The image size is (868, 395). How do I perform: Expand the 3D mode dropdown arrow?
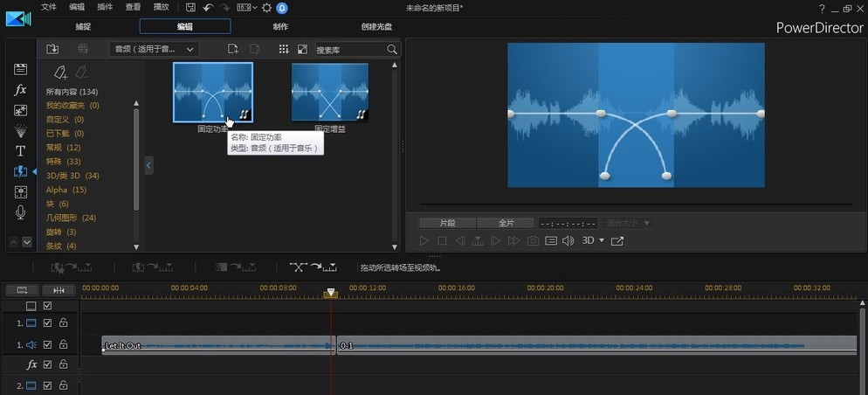601,240
